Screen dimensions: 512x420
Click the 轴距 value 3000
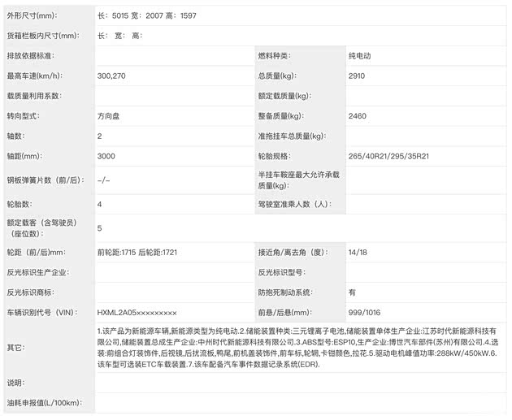[106, 156]
